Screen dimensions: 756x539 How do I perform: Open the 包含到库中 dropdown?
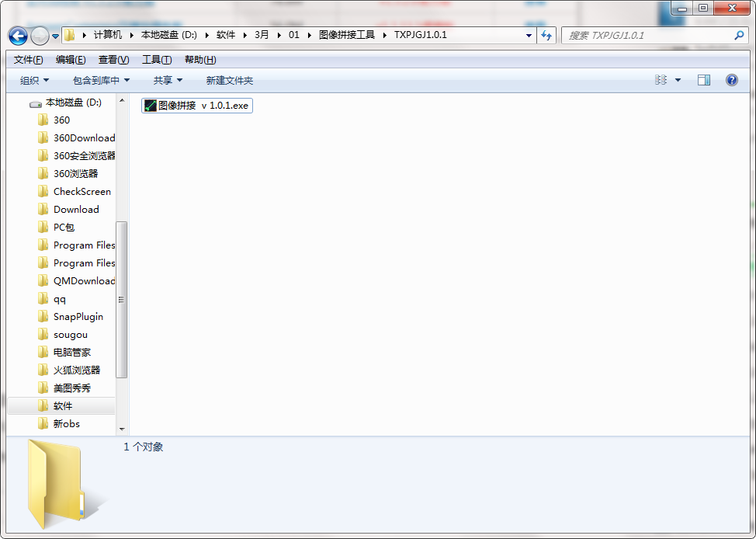(101, 81)
